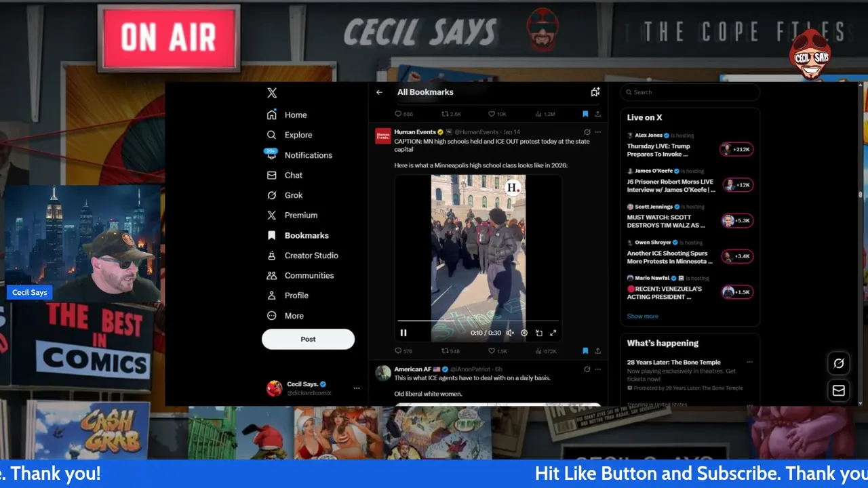Open Cecil Says account menu dots
Screen dimensions: 868x488
coord(357,388)
